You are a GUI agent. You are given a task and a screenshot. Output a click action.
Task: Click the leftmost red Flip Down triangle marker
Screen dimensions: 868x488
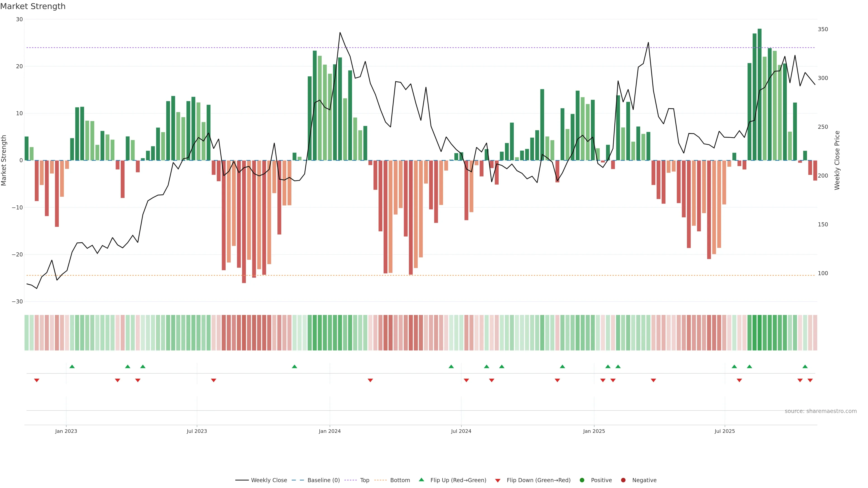[x=37, y=380]
